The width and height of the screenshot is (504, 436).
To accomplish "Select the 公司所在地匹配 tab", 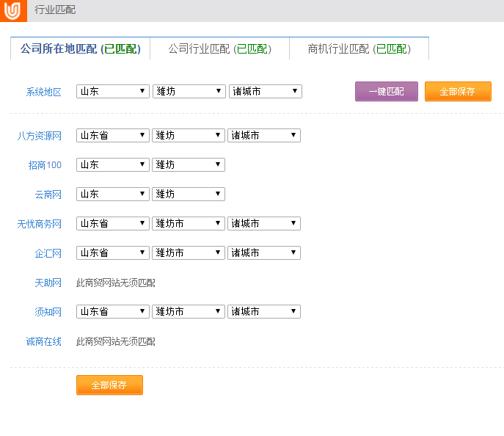I will coord(80,49).
